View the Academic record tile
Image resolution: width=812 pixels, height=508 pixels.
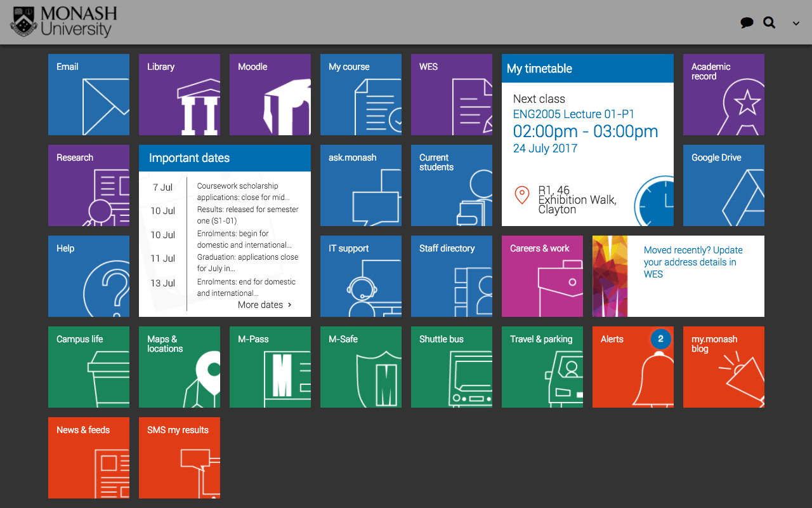tap(724, 95)
